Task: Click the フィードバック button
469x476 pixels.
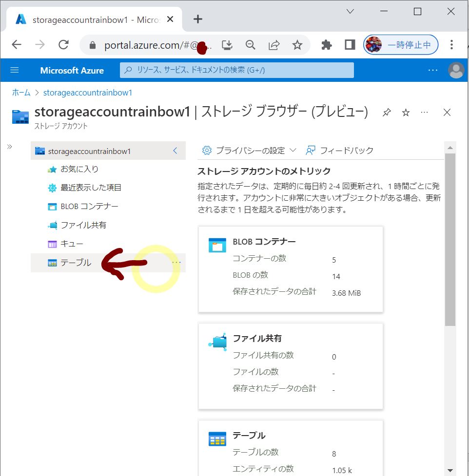Action: tap(339, 150)
